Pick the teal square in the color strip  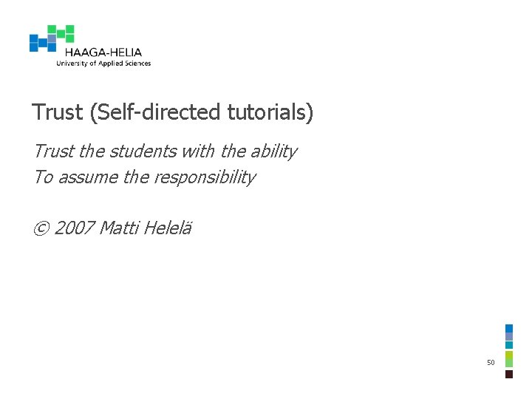pyautogui.click(x=509, y=345)
